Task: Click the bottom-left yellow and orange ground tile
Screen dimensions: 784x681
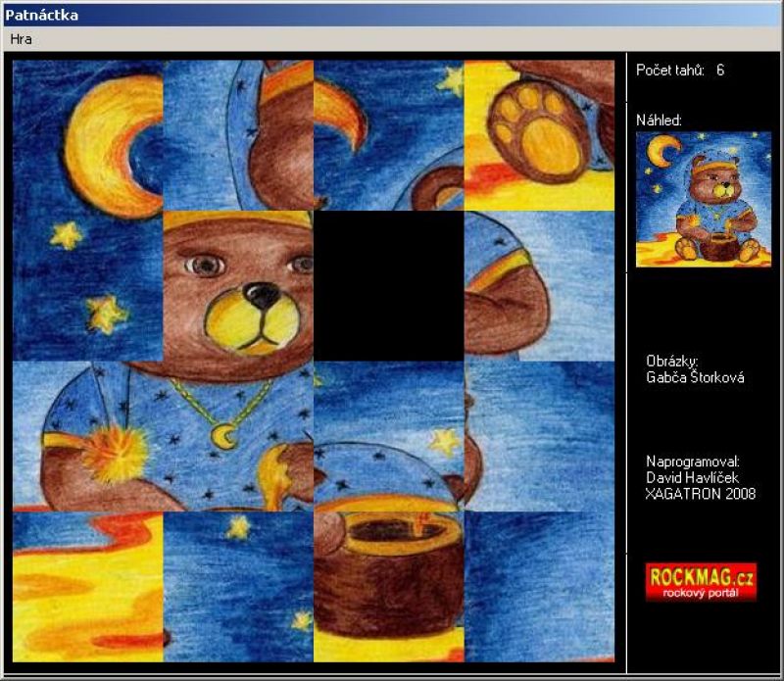Action: click(88, 587)
